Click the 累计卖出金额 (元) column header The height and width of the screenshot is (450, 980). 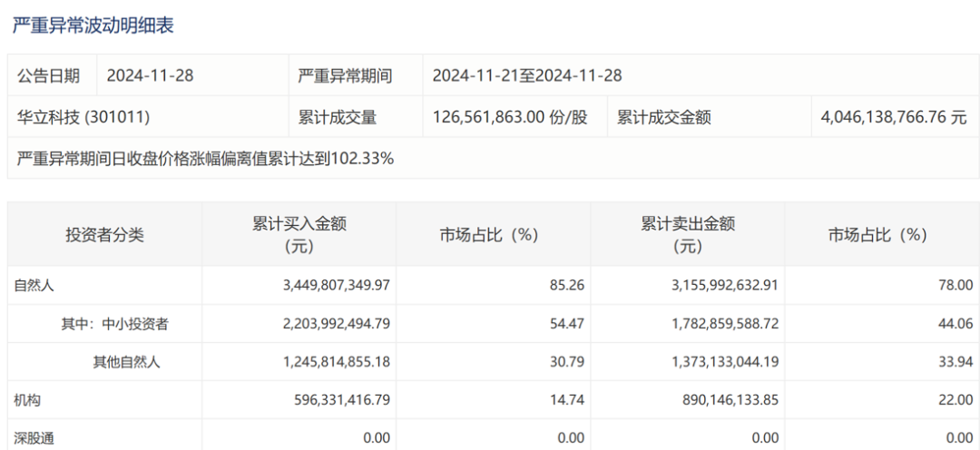click(688, 235)
